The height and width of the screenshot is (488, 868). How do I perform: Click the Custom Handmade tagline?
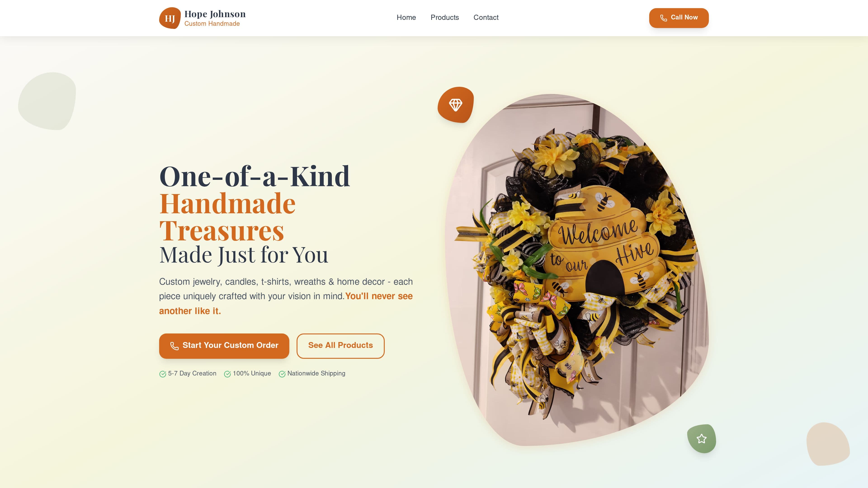[212, 23]
